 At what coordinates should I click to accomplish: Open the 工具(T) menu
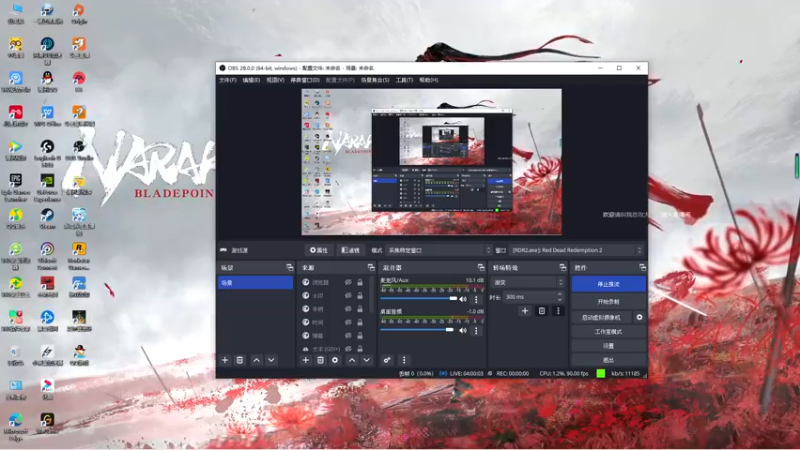click(x=404, y=80)
